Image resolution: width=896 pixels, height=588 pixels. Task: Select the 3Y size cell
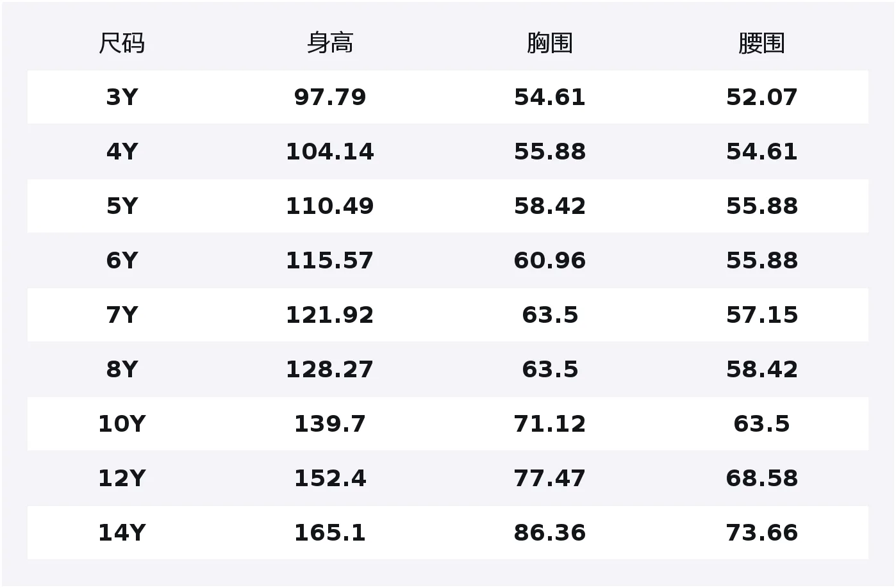122,97
